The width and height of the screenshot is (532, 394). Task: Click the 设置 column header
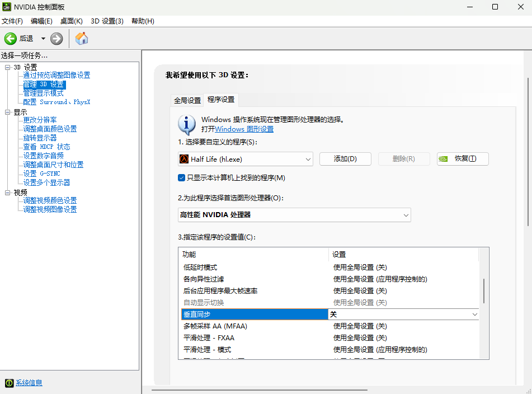[x=404, y=255]
